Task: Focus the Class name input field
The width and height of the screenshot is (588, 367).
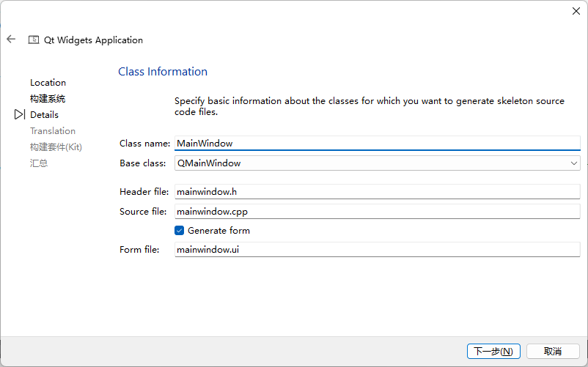Action: 378,144
